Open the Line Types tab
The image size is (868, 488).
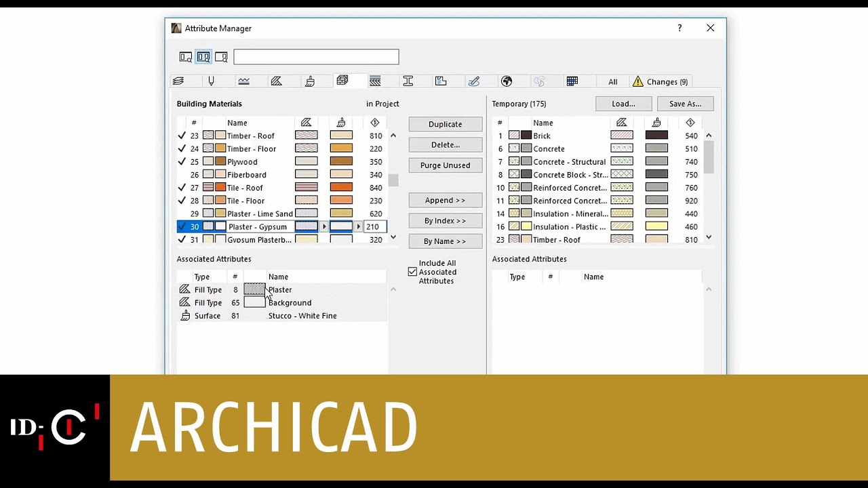click(243, 81)
